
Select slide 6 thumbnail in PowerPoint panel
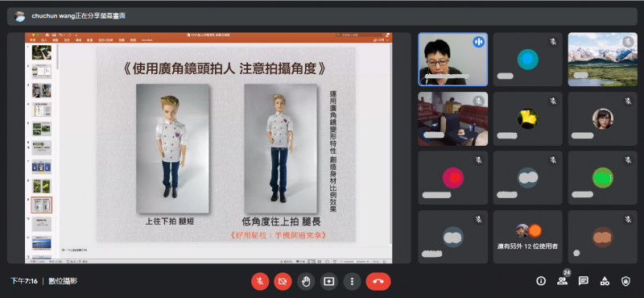click(42, 147)
